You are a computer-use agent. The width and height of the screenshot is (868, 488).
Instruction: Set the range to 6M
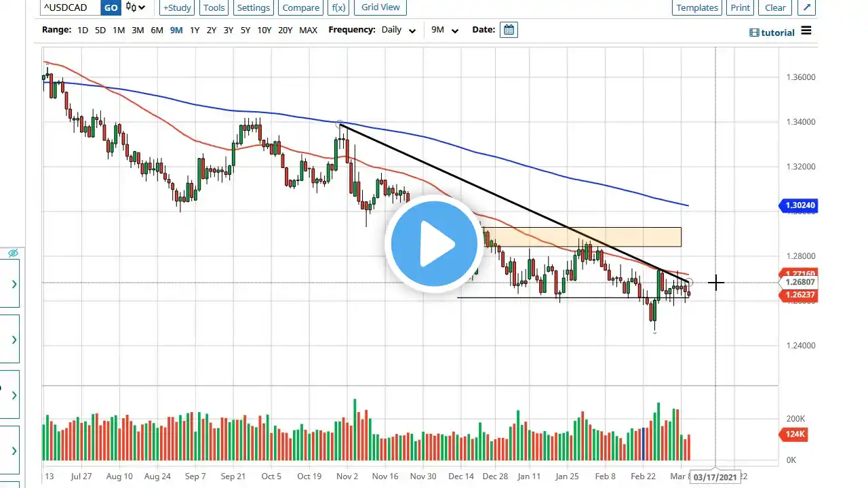(157, 30)
